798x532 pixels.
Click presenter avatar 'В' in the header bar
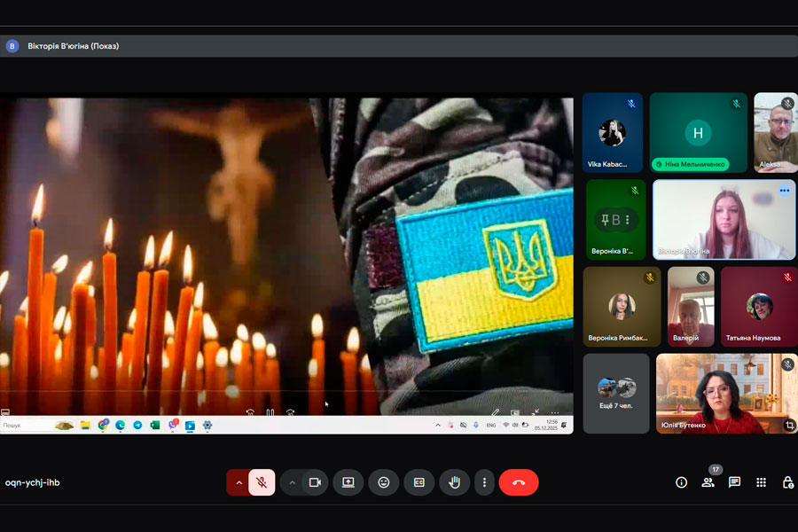(12, 46)
